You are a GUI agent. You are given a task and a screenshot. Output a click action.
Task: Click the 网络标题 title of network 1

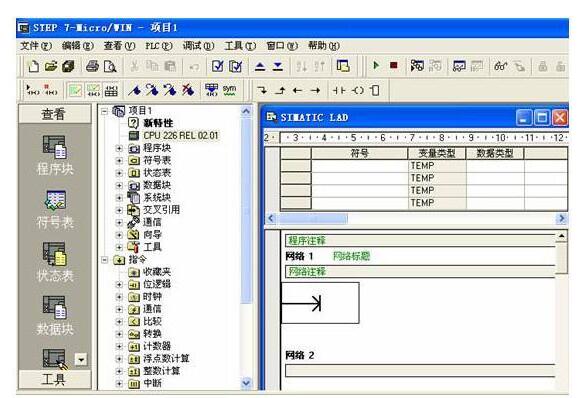click(x=351, y=256)
